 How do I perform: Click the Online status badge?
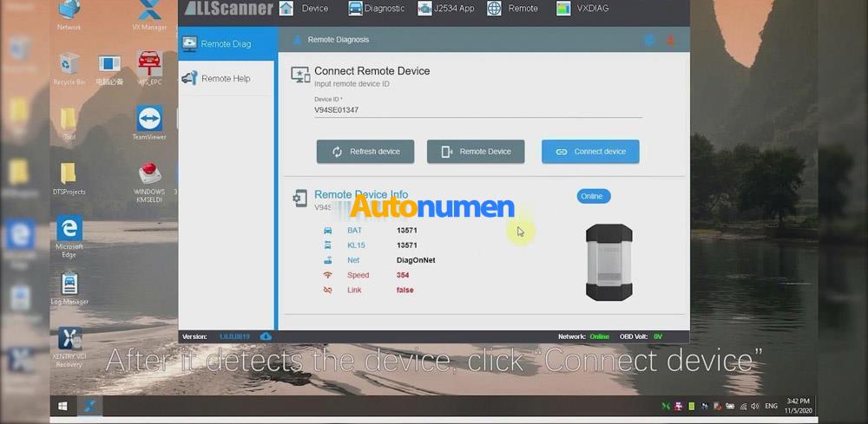(594, 196)
